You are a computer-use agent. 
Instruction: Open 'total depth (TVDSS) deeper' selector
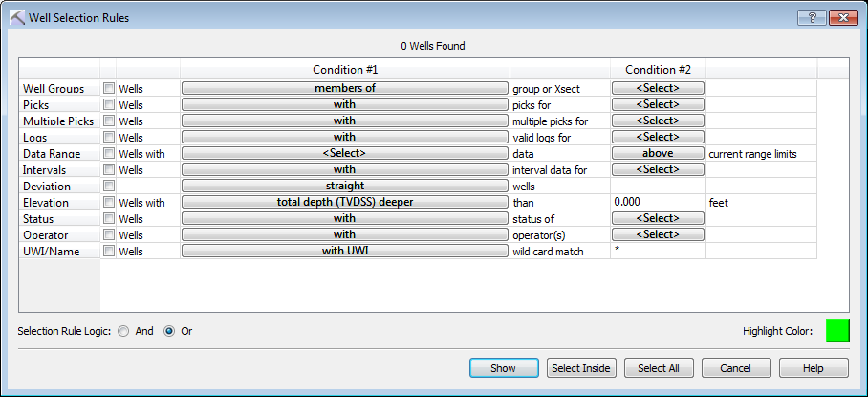[344, 202]
